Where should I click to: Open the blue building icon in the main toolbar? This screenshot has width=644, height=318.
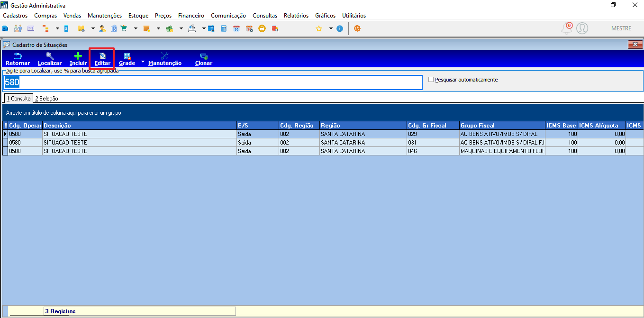[x=6, y=28]
